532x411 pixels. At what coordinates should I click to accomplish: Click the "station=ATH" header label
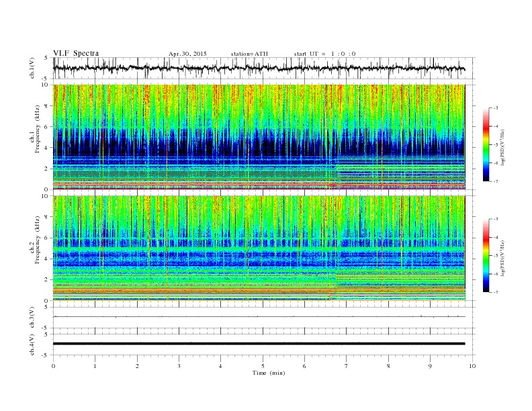[249, 54]
